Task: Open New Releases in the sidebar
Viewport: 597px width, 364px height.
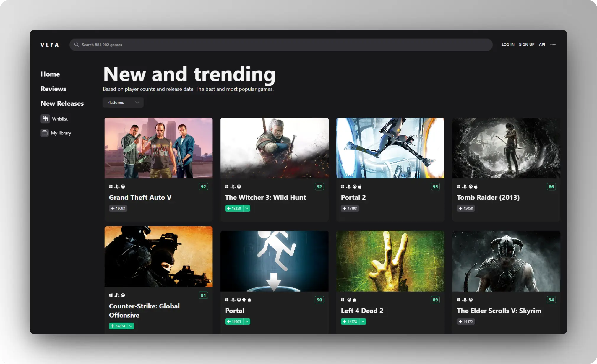Action: tap(62, 103)
